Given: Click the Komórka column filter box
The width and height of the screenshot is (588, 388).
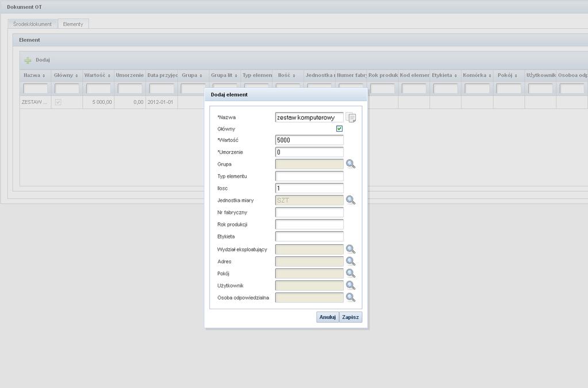Looking at the screenshot, I should pos(477,89).
